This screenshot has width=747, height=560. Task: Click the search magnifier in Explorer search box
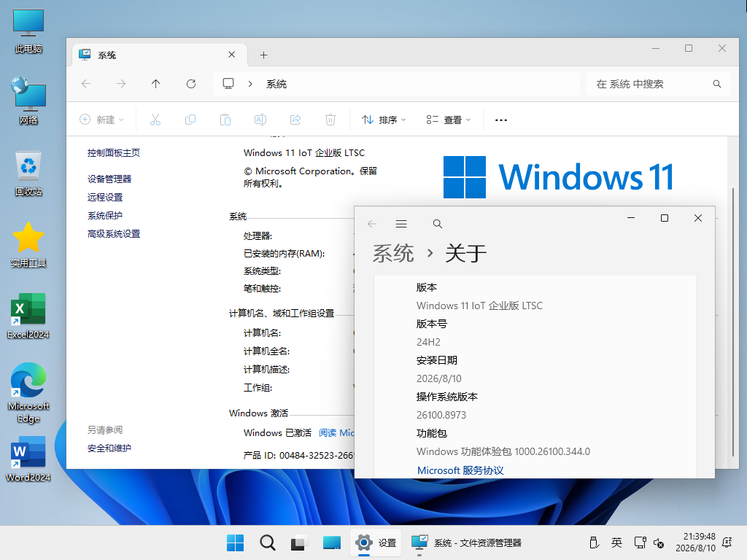717,84
